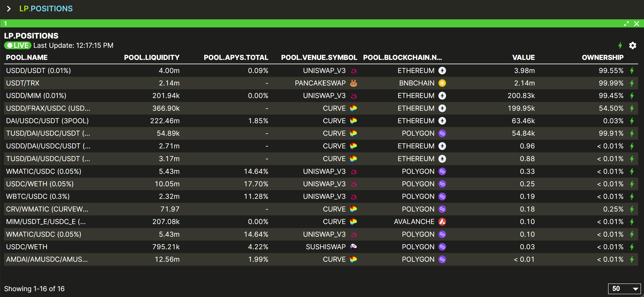Click lightning bolt on USDD/USDT row

tap(632, 71)
